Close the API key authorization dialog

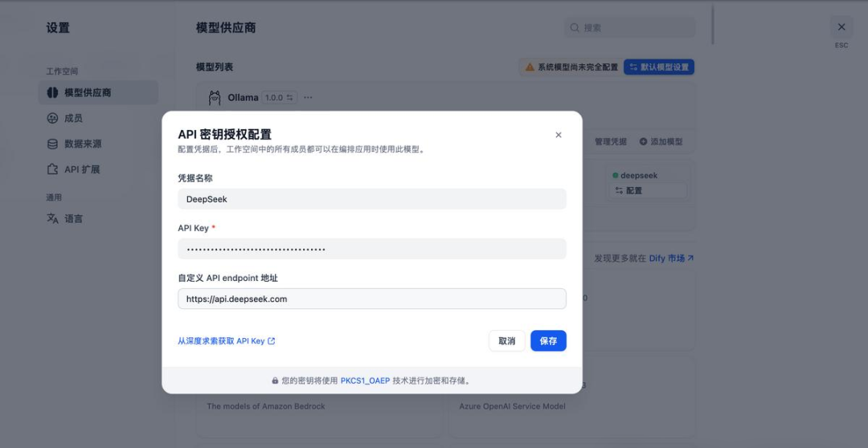(558, 135)
